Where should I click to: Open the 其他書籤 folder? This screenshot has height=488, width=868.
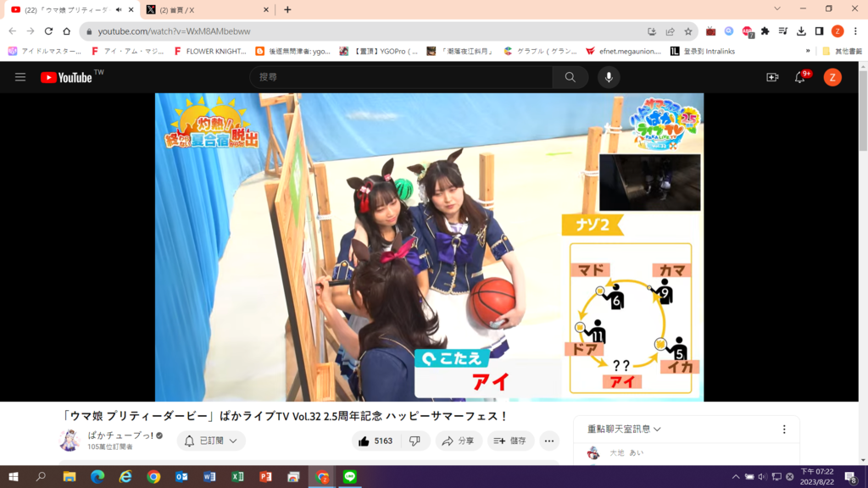pos(842,51)
